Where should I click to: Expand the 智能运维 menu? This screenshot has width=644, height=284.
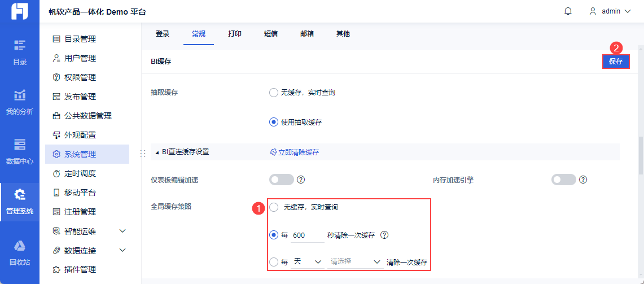[x=122, y=231]
